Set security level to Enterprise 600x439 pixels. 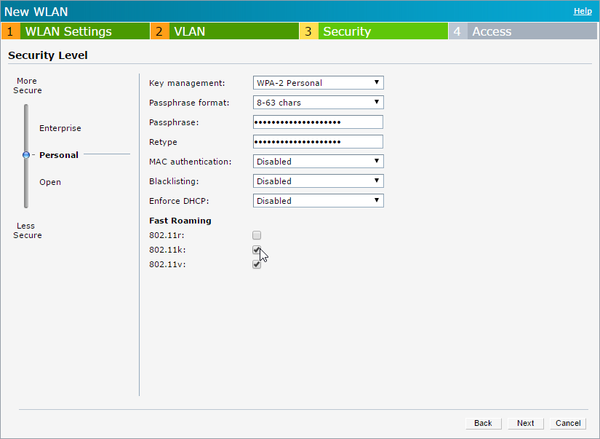[60, 128]
